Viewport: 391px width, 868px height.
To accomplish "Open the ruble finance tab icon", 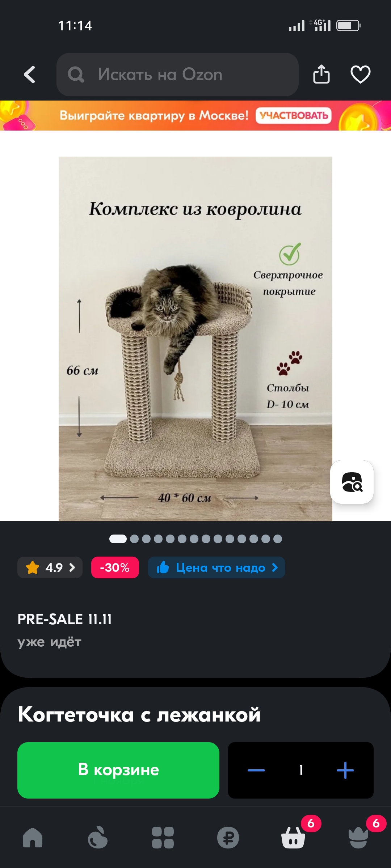I will coord(228,838).
